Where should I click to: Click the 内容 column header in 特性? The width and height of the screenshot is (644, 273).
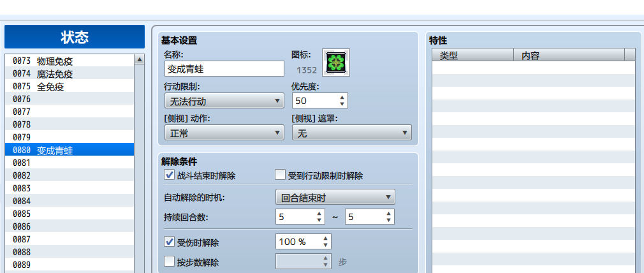[x=569, y=55]
